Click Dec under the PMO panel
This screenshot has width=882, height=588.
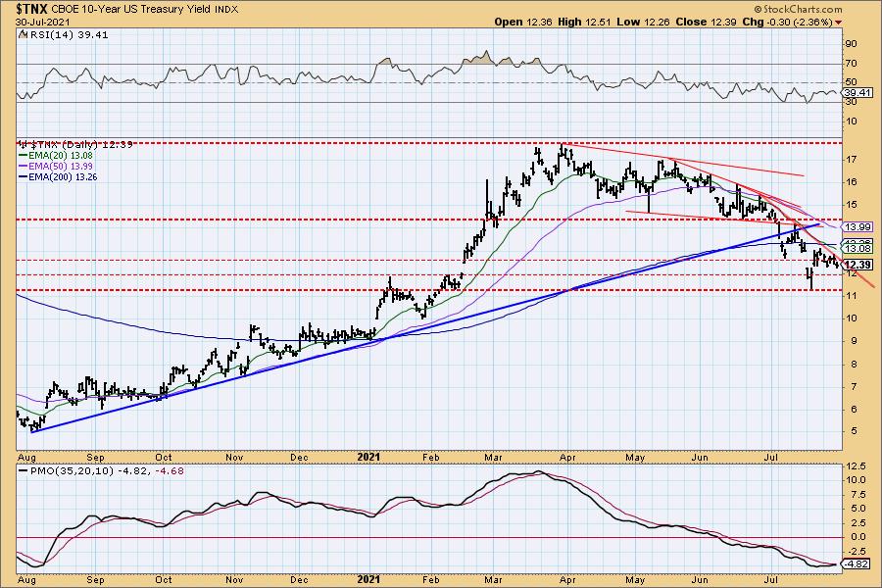[299, 579]
